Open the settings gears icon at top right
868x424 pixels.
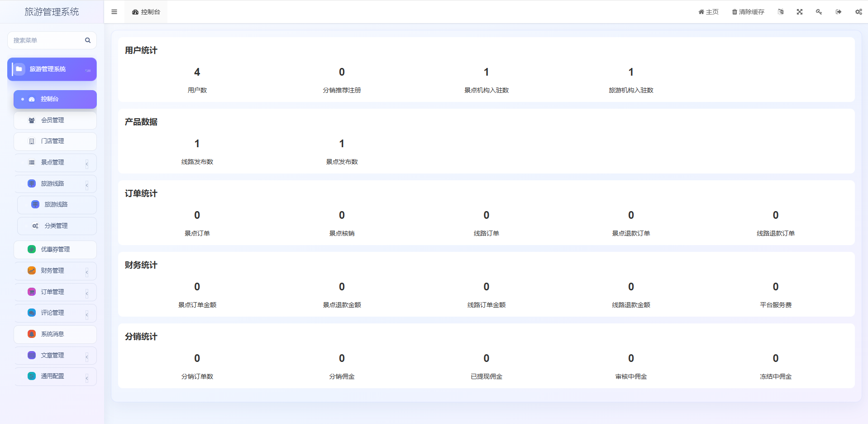pyautogui.click(x=858, y=12)
